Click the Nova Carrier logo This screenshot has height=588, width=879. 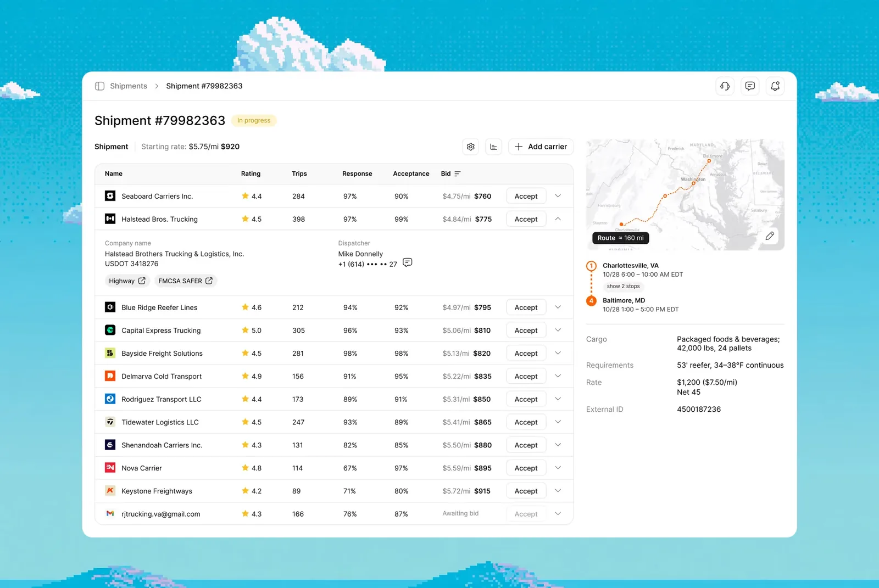pyautogui.click(x=110, y=468)
